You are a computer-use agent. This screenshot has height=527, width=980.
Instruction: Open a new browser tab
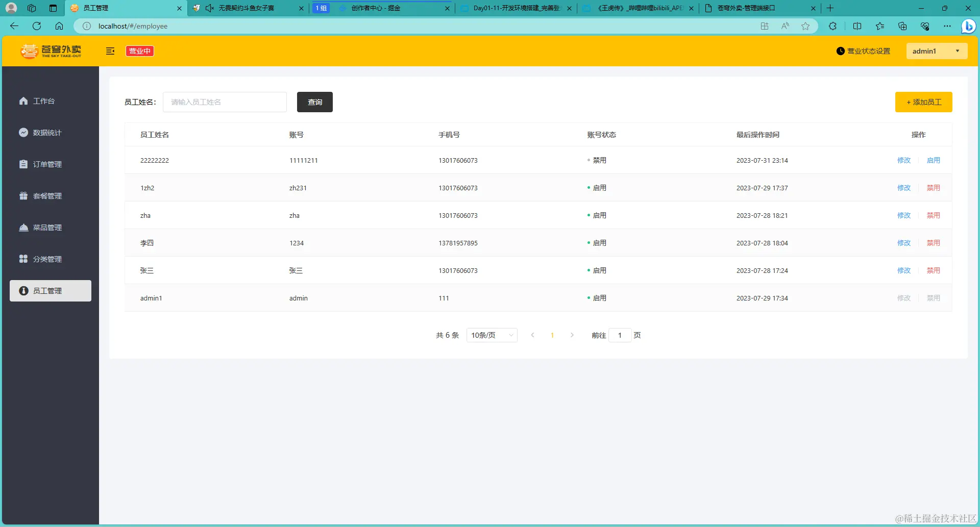[x=830, y=8]
